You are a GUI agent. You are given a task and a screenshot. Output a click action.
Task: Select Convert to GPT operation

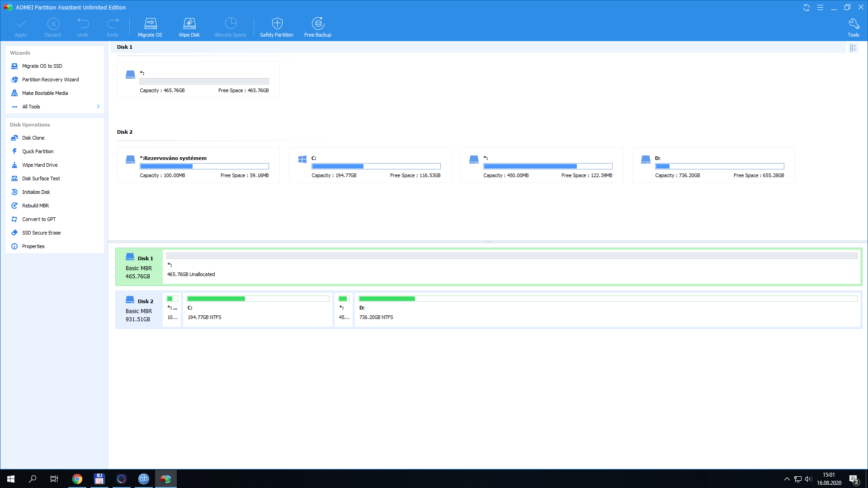click(x=39, y=219)
